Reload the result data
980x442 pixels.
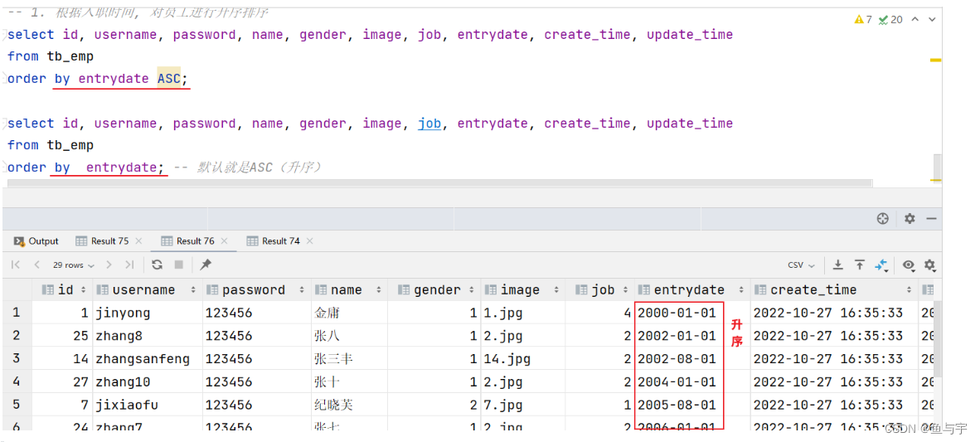(x=157, y=265)
